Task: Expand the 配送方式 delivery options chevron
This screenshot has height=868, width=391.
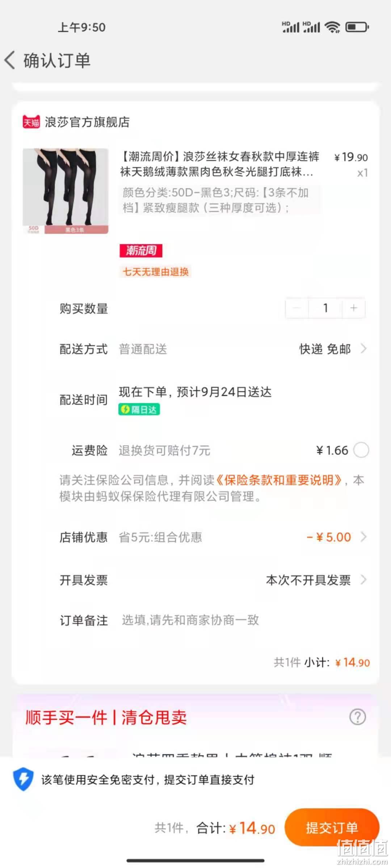Action: 363,349
